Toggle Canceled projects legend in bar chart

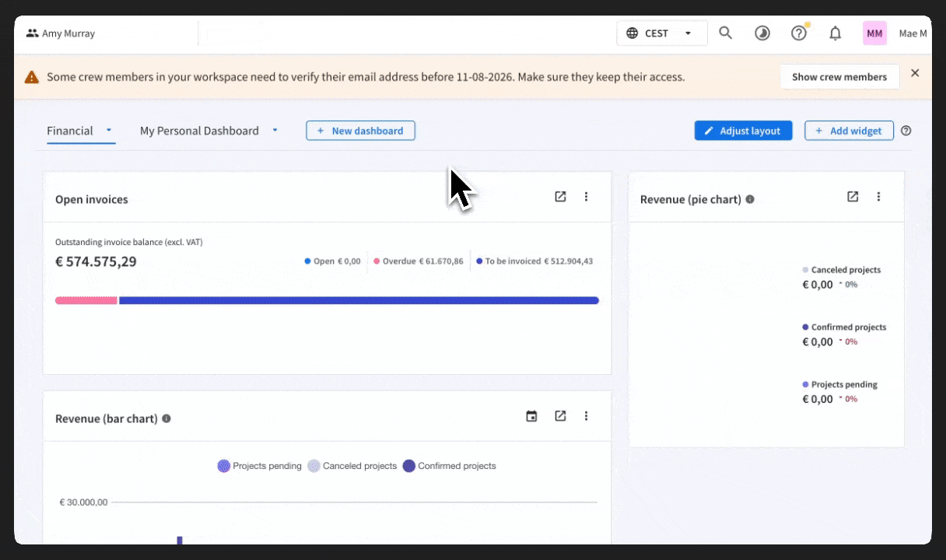pyautogui.click(x=352, y=466)
